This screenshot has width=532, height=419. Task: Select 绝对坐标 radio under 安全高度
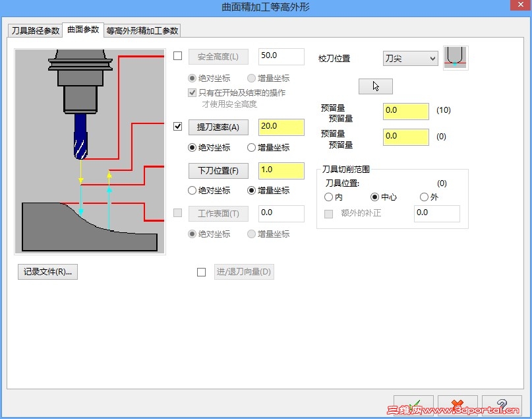click(192, 79)
